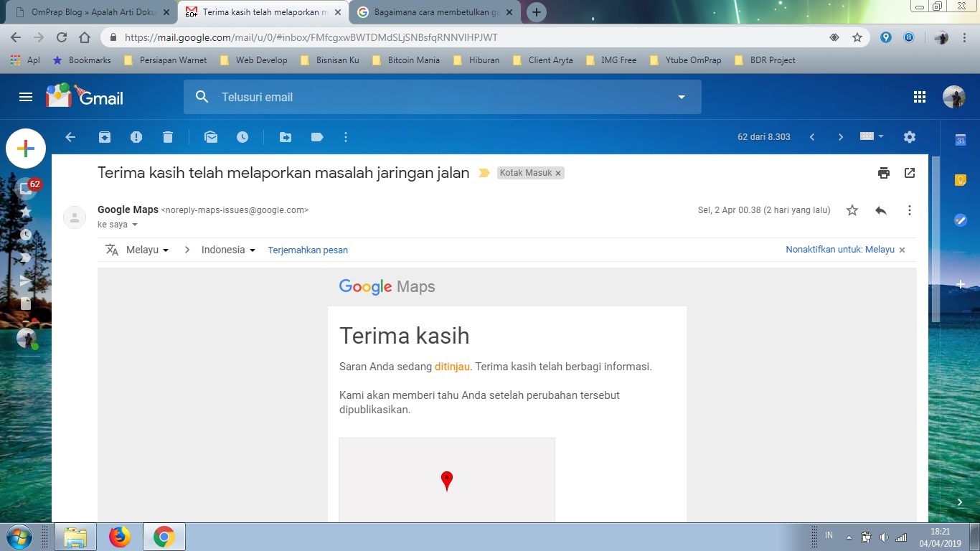The height and width of the screenshot is (551, 980).
Task: Remove the Kotak Masuk label
Action: 557,173
